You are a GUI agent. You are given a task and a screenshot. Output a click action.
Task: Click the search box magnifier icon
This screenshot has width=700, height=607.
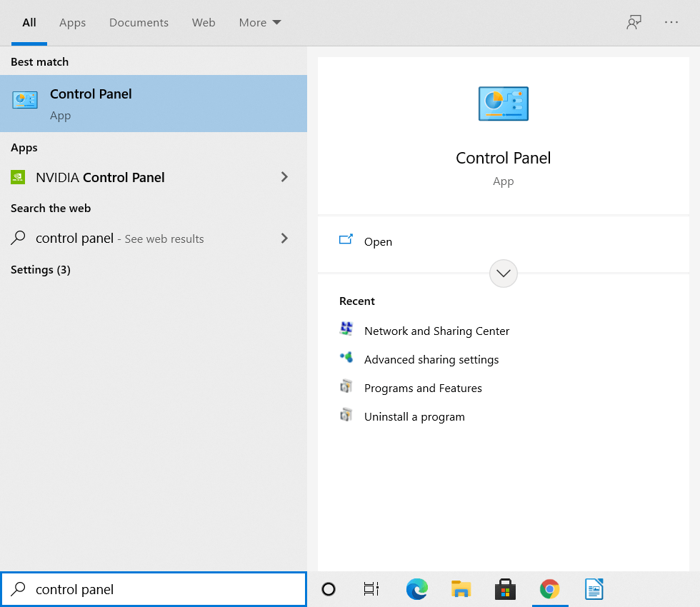[x=18, y=589]
